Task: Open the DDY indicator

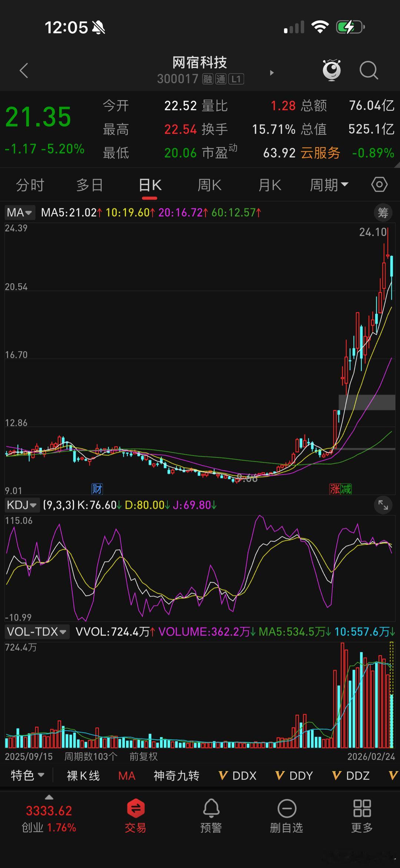Action: pyautogui.click(x=294, y=776)
